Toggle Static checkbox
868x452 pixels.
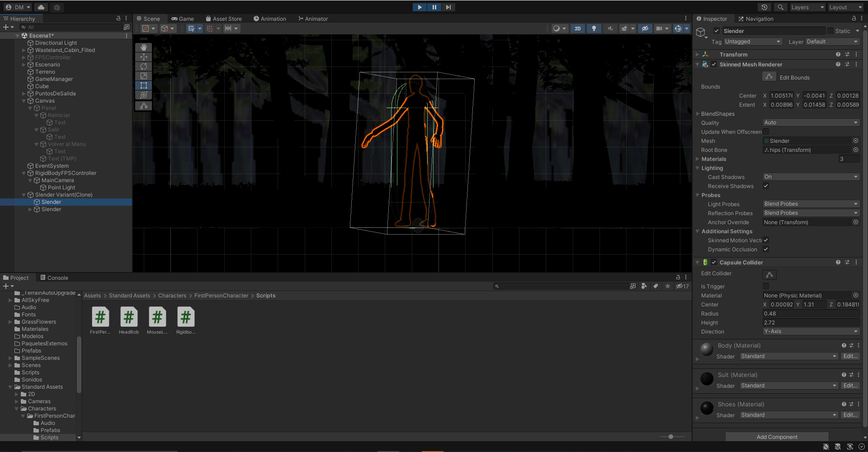(x=830, y=31)
